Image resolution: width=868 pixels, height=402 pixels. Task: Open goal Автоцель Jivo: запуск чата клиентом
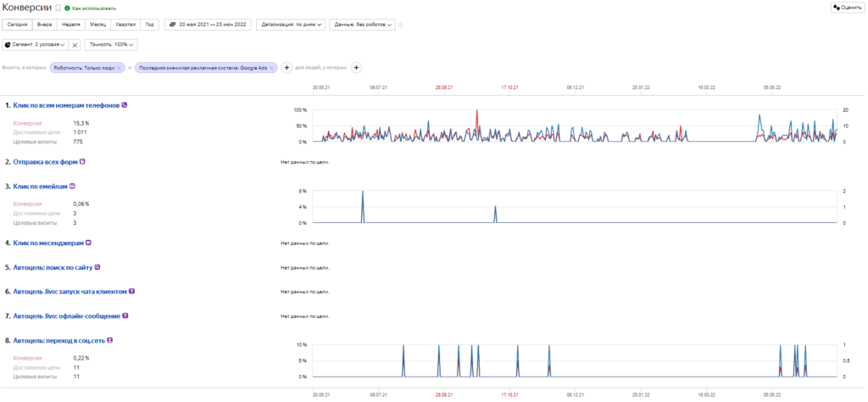(x=70, y=291)
